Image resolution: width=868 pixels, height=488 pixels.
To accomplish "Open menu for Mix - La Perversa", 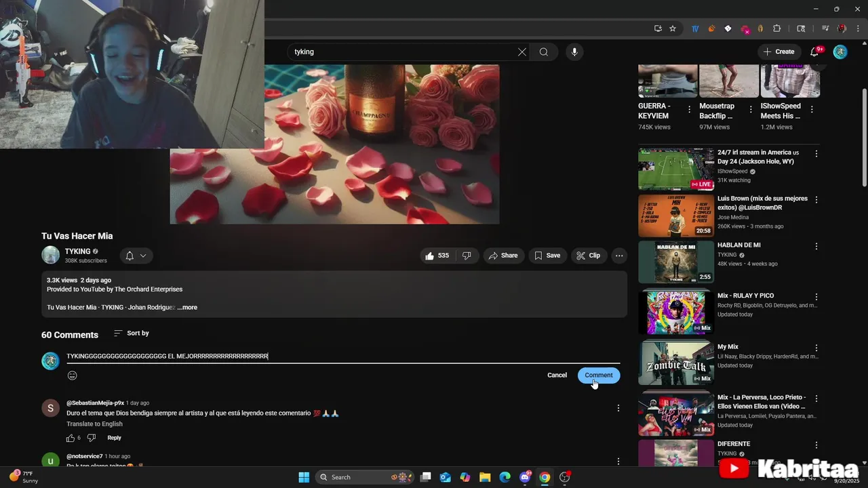I will pos(816,399).
